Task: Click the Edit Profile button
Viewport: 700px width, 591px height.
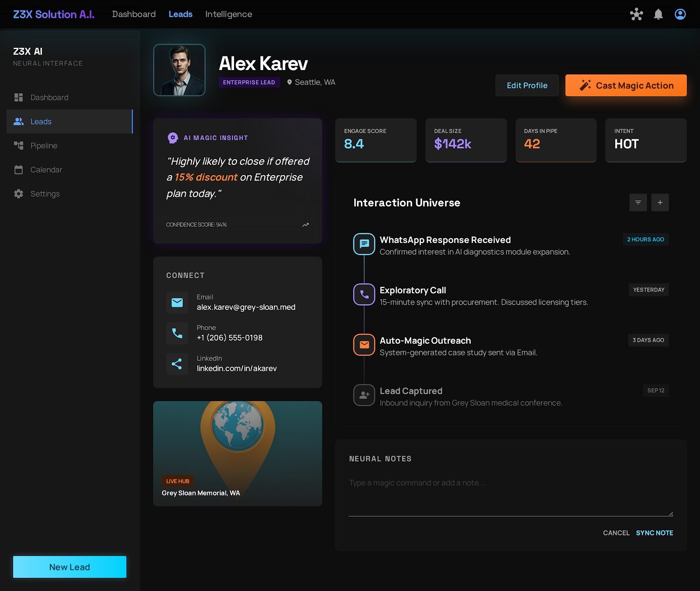Action: [527, 85]
